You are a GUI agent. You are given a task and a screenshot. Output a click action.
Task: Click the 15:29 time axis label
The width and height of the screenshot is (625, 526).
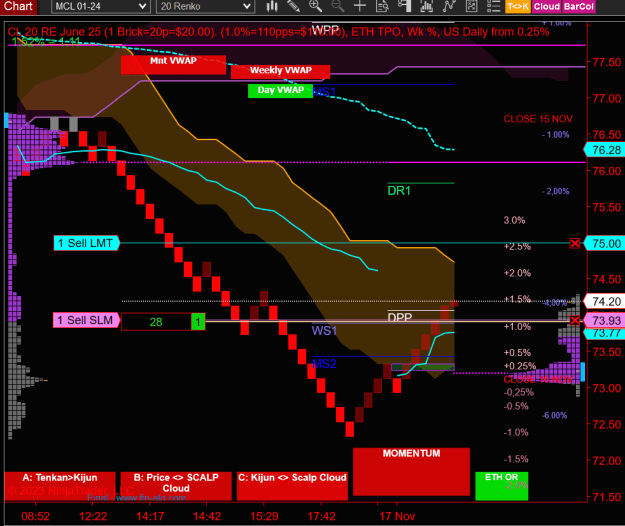click(264, 516)
